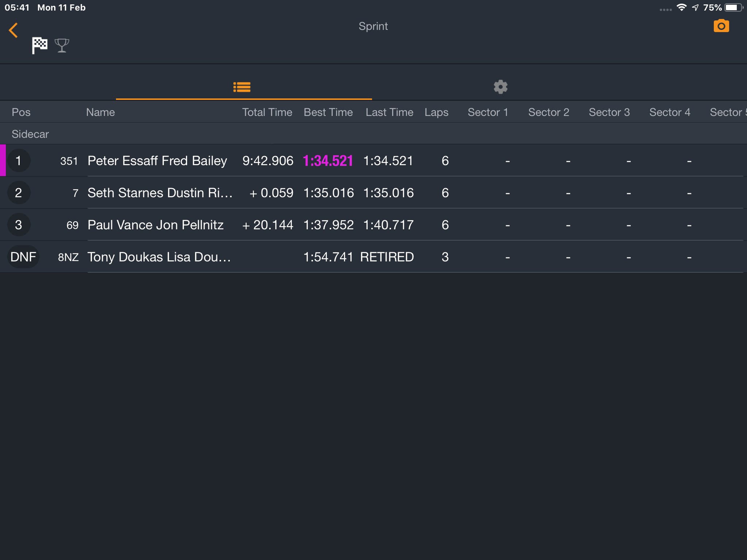Sort by the Best Time column
This screenshot has height=560, width=747.
328,112
